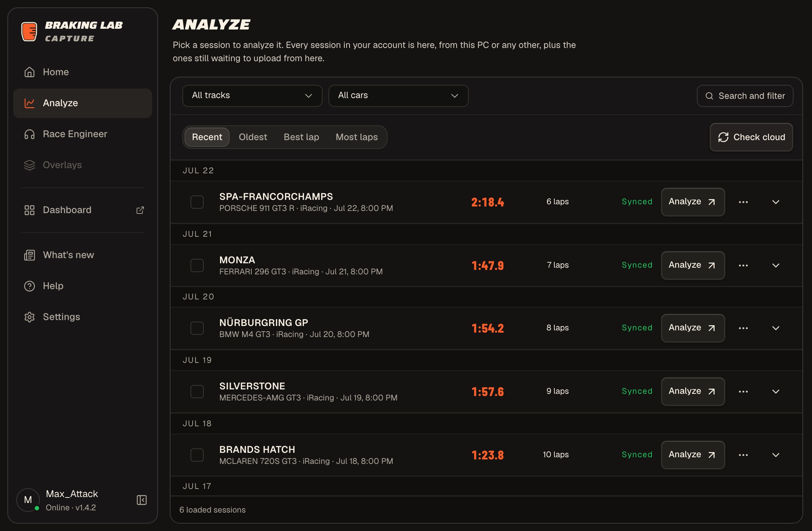Open more options for Nürburgring GP session
This screenshot has height=531, width=812.
[743, 328]
